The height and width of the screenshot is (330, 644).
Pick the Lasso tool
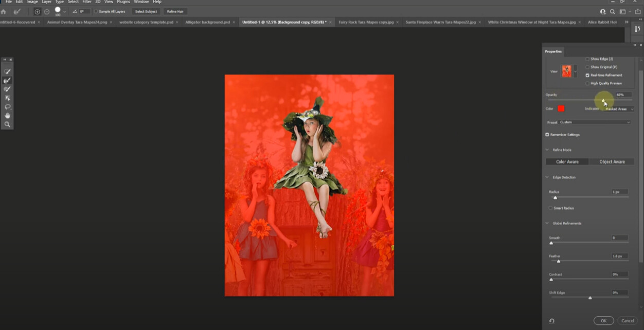coord(7,106)
